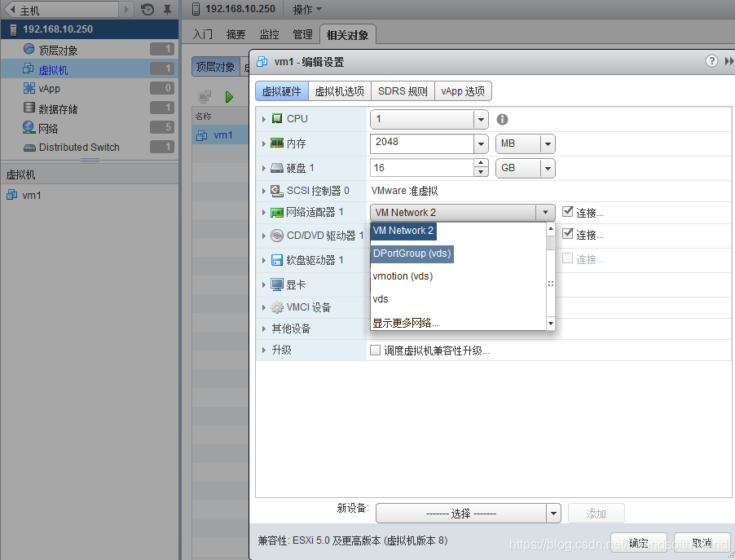735x560 pixels.
Task: Expand the 内存 settings row
Action: pyautogui.click(x=264, y=143)
